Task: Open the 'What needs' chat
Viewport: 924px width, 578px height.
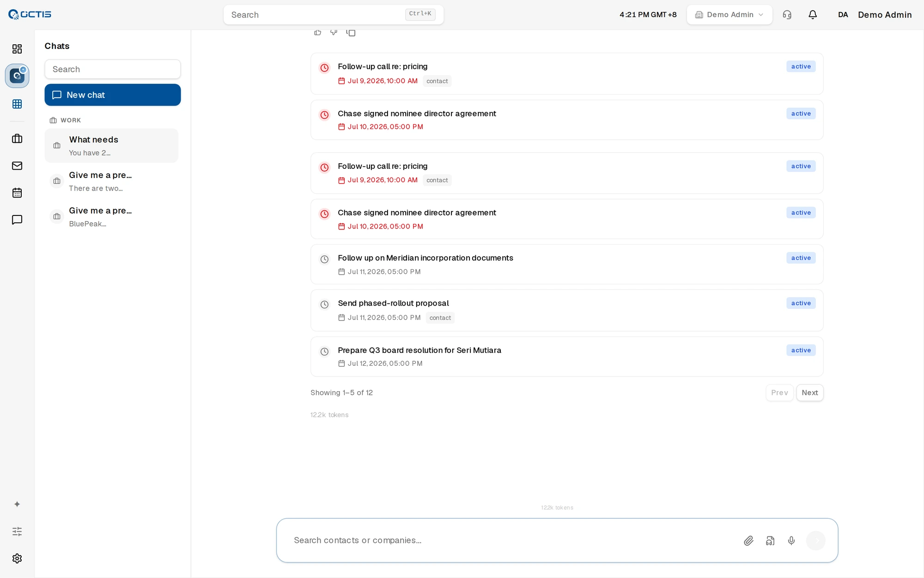Action: (111, 146)
